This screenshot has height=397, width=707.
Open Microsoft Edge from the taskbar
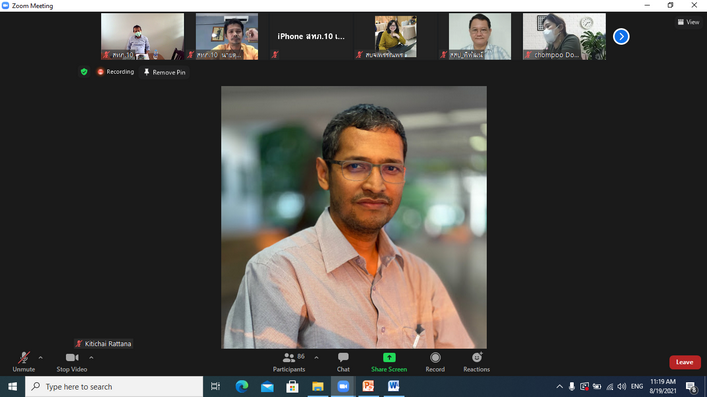242,386
